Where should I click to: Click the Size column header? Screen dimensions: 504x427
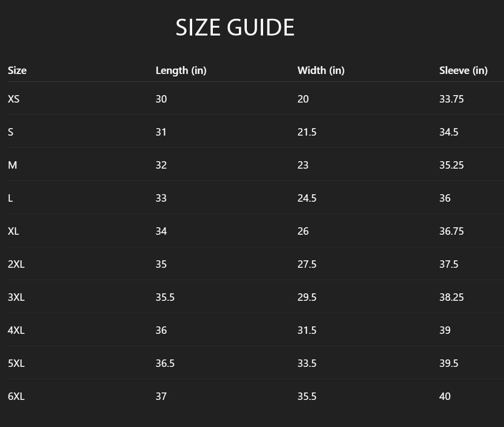17,71
